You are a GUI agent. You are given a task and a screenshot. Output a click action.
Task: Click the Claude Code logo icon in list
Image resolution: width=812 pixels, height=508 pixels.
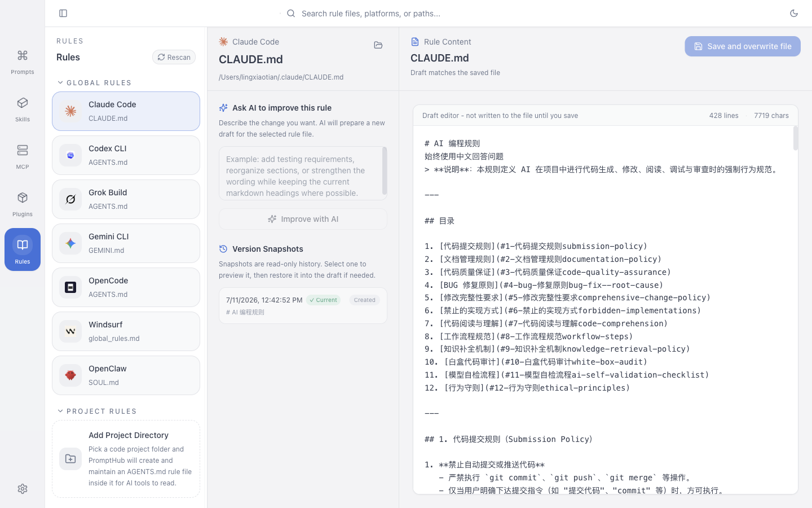(70, 111)
